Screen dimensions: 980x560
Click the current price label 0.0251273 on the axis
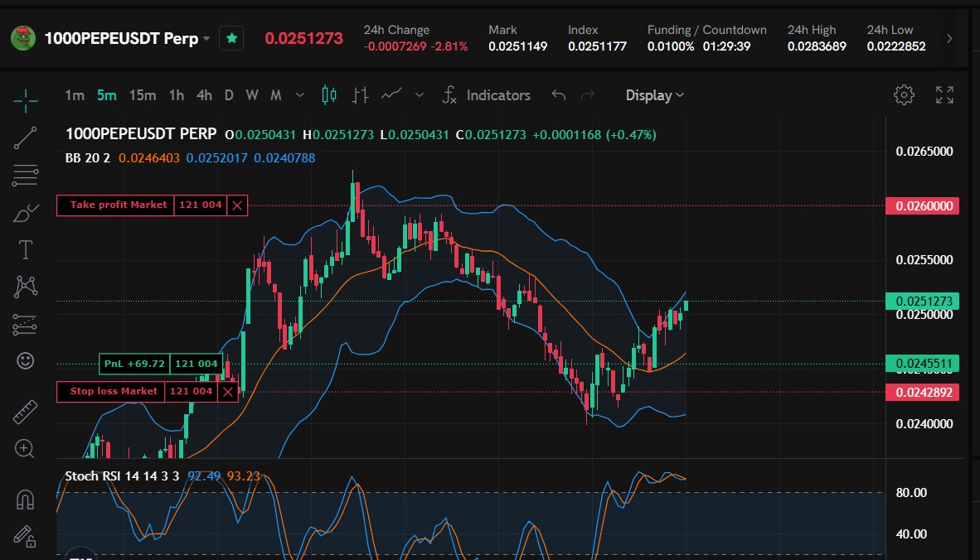(x=923, y=299)
